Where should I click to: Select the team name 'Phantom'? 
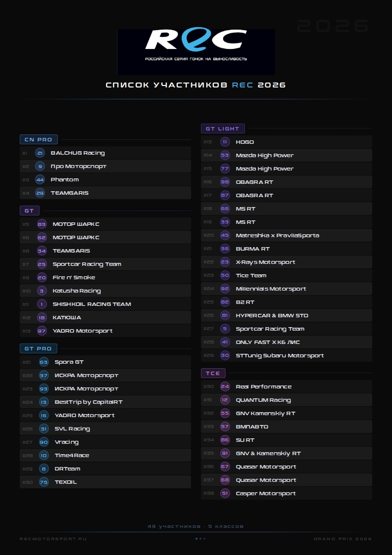(65, 180)
